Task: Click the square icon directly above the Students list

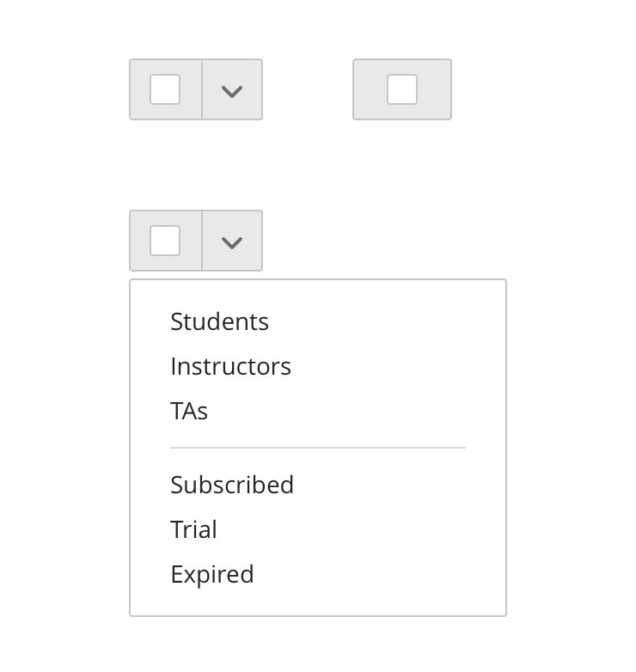Action: point(165,241)
